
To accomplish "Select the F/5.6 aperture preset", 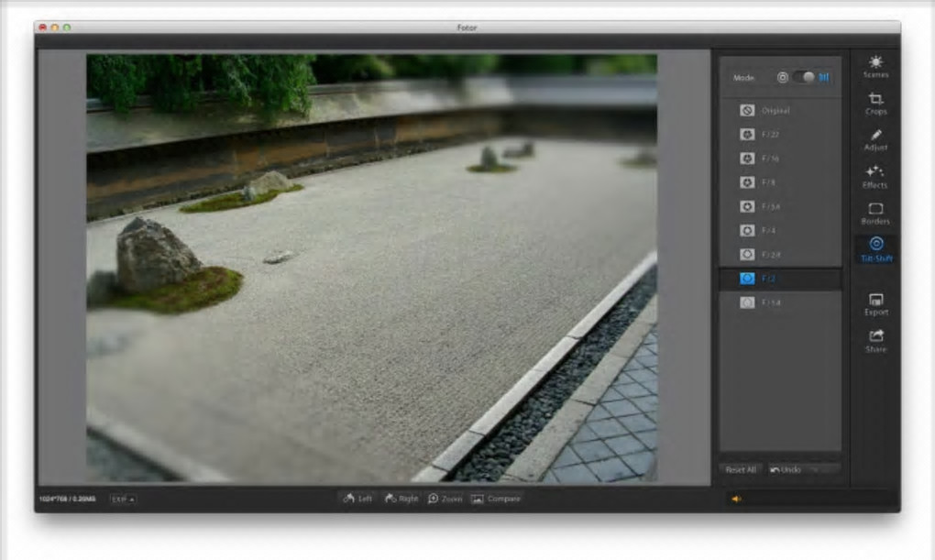I will [780, 206].
